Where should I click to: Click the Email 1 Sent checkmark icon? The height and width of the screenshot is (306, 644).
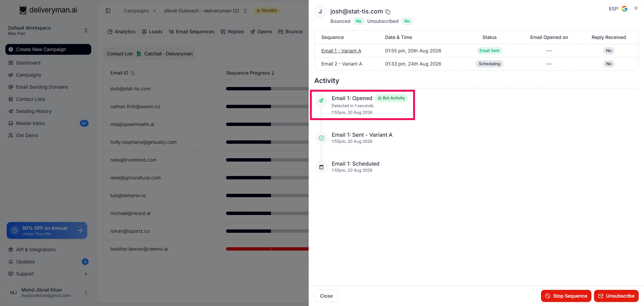coord(321,138)
